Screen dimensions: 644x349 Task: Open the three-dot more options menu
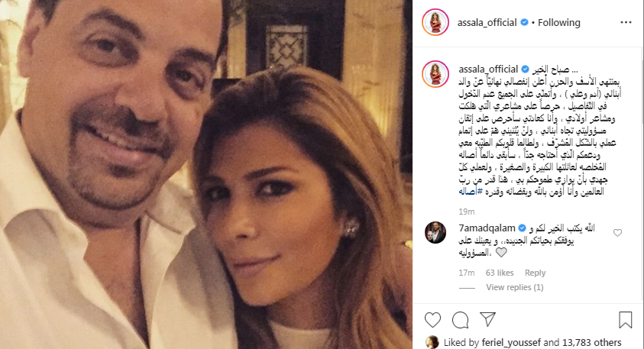[x=626, y=23]
